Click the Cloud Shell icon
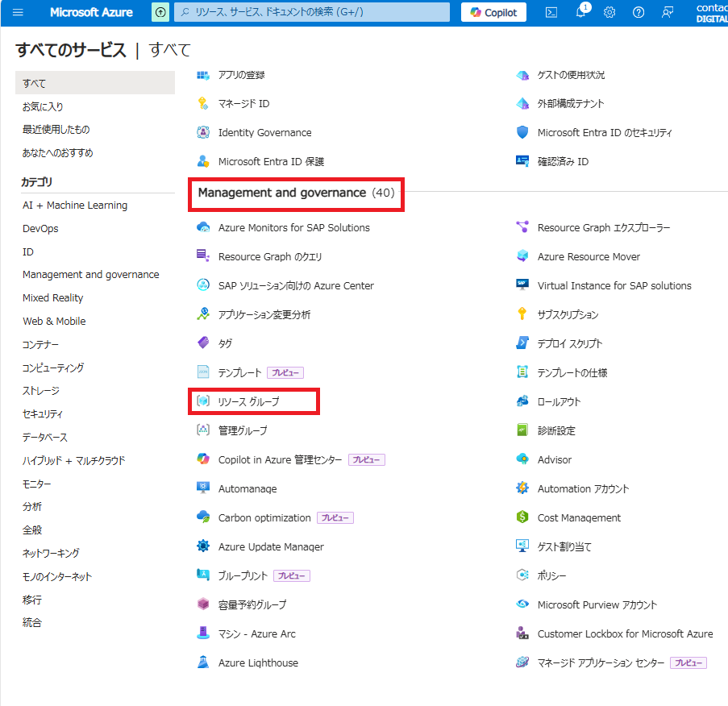Screen dimensions: 728x706 [x=551, y=13]
